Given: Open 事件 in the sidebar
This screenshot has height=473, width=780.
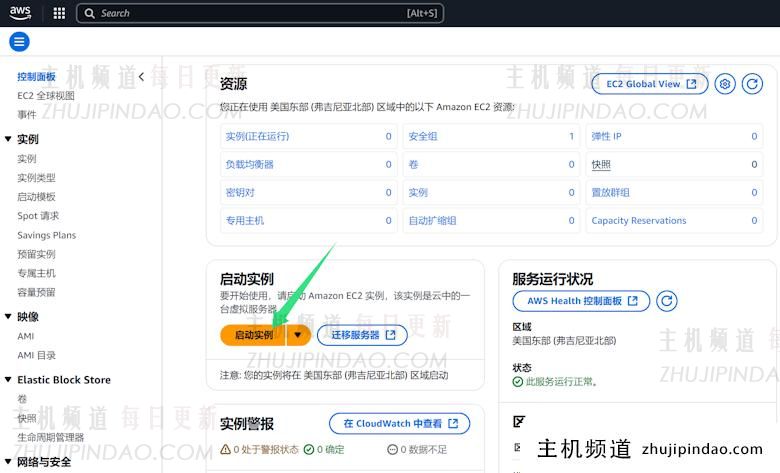Looking at the screenshot, I should tap(27, 114).
